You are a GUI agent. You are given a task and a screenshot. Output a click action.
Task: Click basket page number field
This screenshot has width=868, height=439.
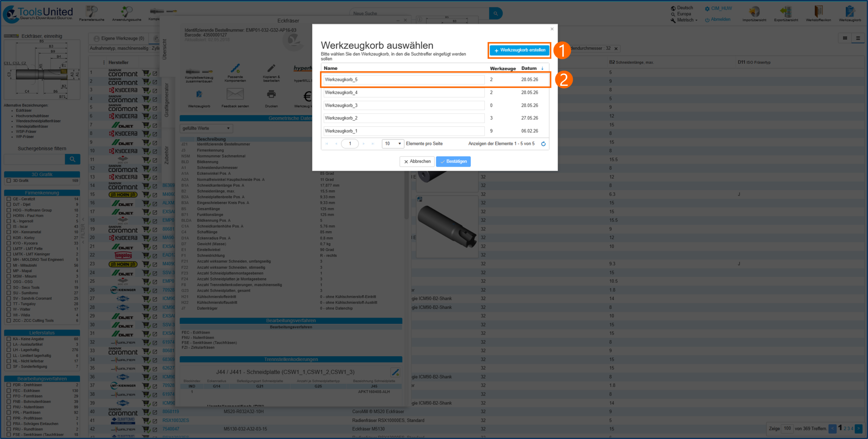350,144
